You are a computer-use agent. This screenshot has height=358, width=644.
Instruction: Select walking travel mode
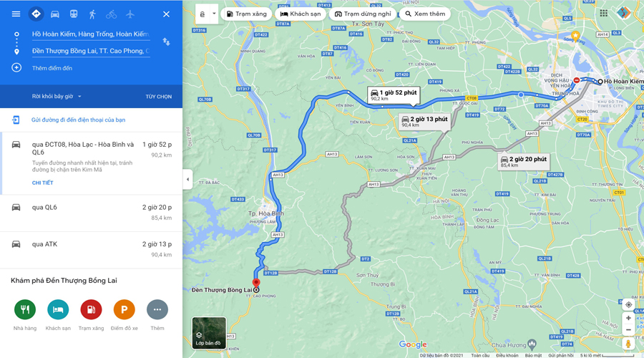[92, 14]
